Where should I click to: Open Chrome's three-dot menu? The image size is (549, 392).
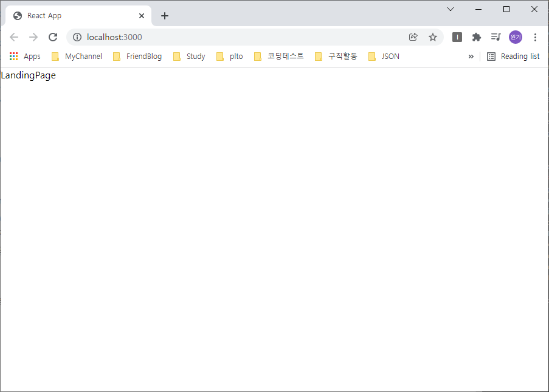[535, 37]
